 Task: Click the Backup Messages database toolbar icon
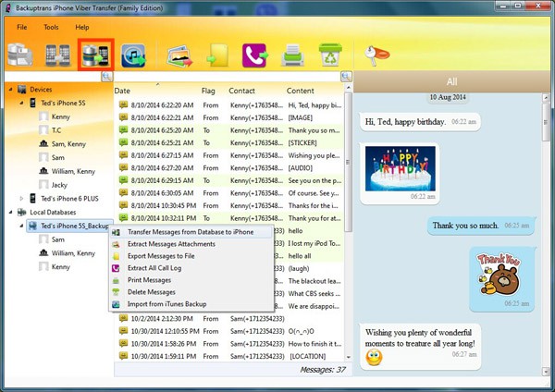pyautogui.click(x=19, y=55)
